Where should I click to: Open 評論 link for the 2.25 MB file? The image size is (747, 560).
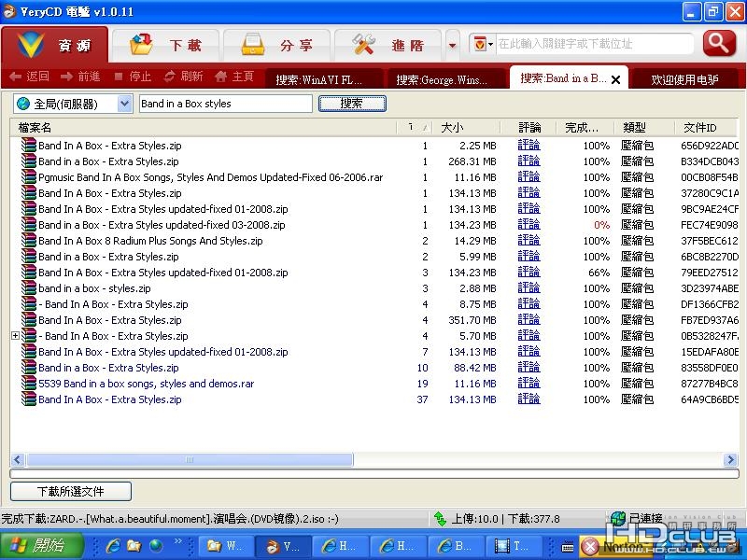pos(529,146)
